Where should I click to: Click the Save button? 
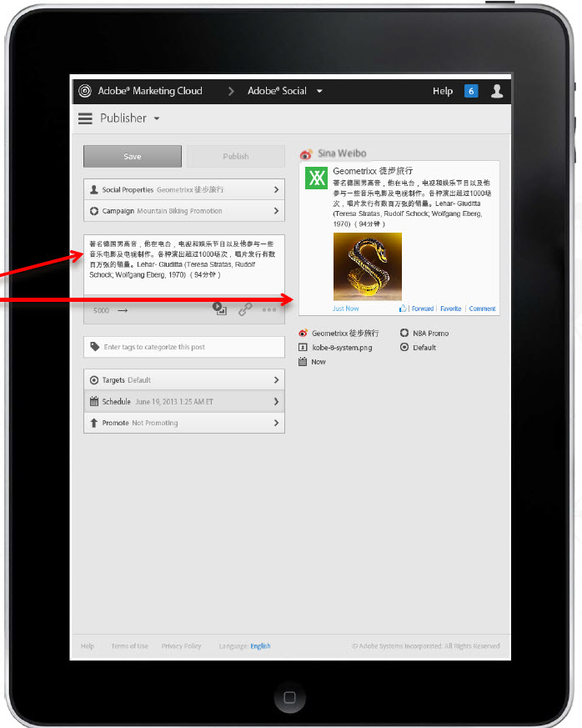[133, 157]
